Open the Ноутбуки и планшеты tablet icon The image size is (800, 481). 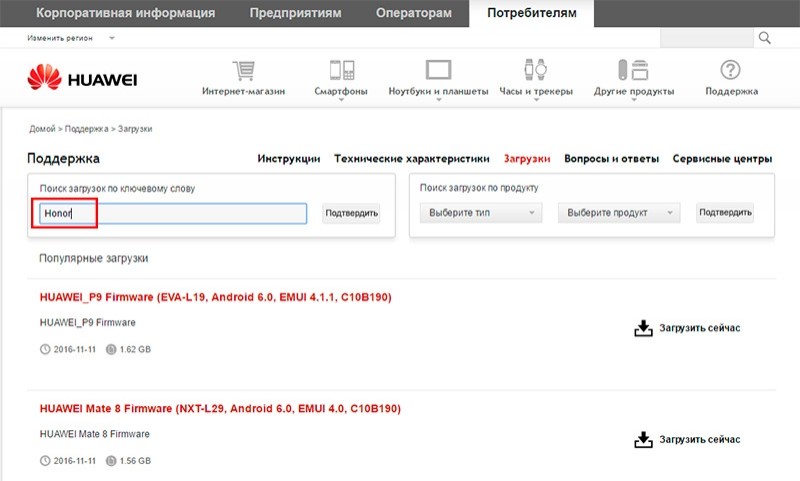[x=438, y=70]
